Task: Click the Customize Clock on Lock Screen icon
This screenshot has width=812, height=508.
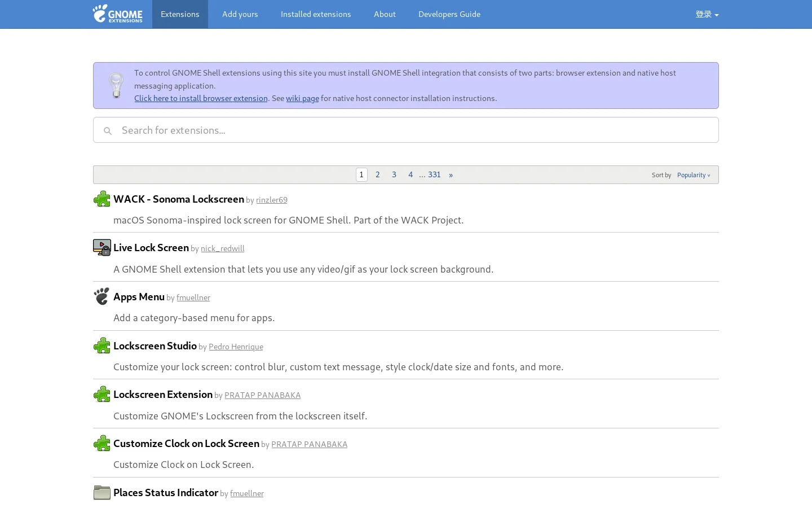Action: [102, 443]
